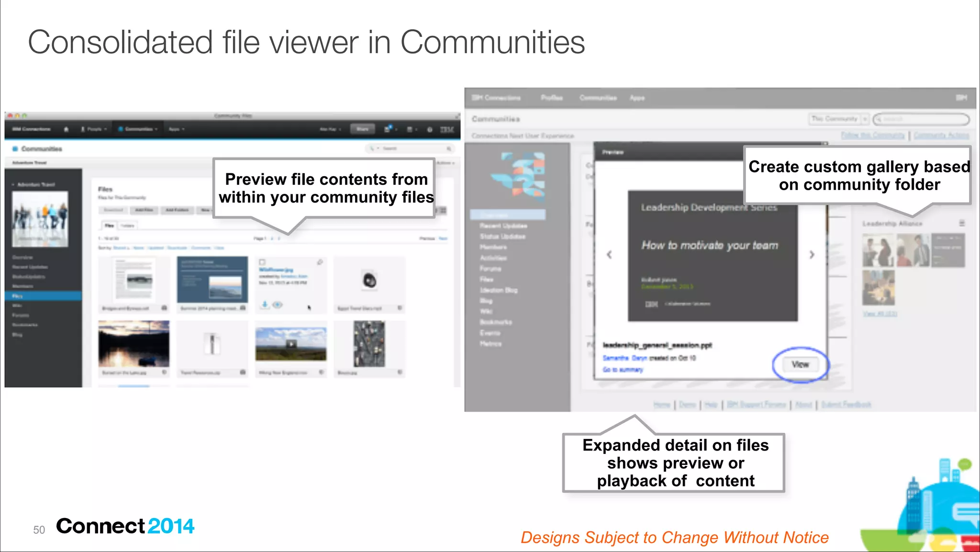Click the IBM Support Forums footer link
Image resolution: width=980 pixels, height=552 pixels.
click(x=756, y=405)
